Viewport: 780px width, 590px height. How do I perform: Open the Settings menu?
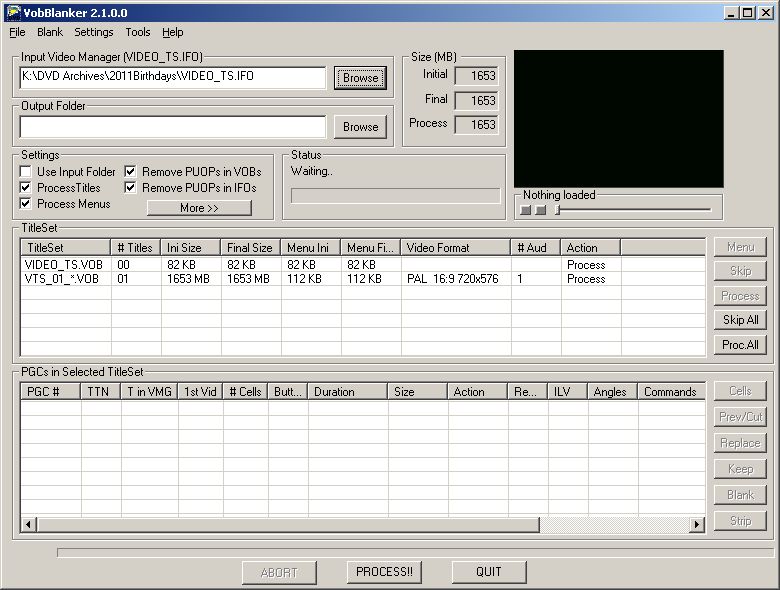tap(94, 32)
